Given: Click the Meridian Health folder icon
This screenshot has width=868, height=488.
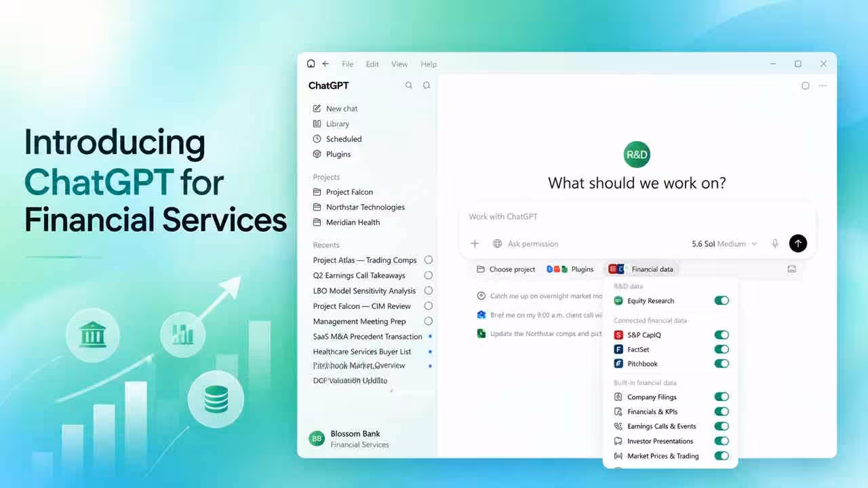Looking at the screenshot, I should click(x=317, y=222).
